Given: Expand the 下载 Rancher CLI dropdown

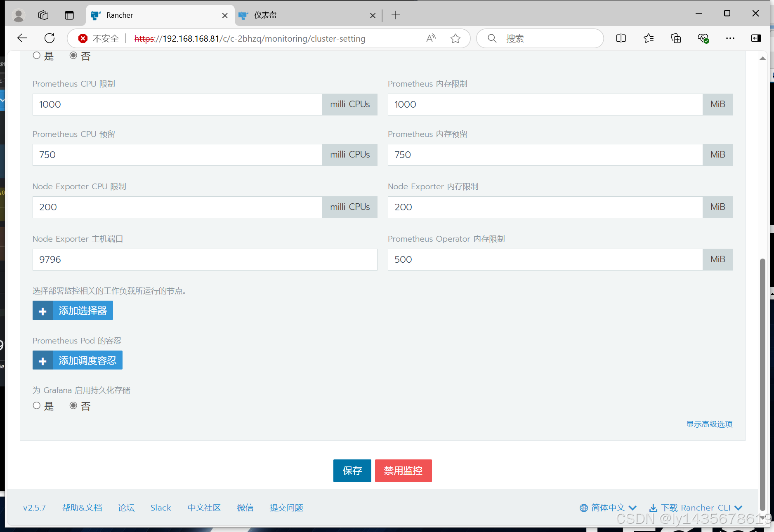Looking at the screenshot, I should point(696,508).
